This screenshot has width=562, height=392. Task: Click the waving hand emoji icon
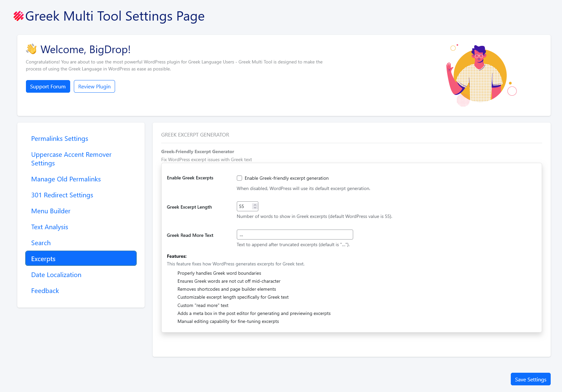[32, 49]
